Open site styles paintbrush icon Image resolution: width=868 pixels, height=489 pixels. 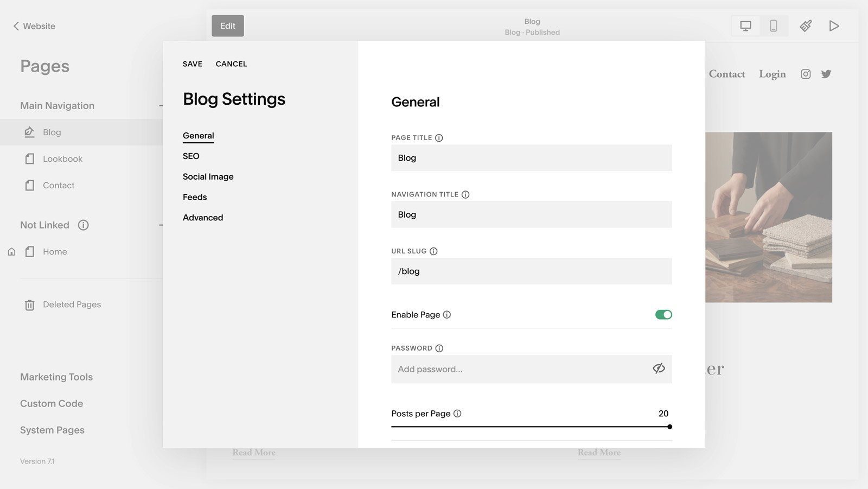806,26
